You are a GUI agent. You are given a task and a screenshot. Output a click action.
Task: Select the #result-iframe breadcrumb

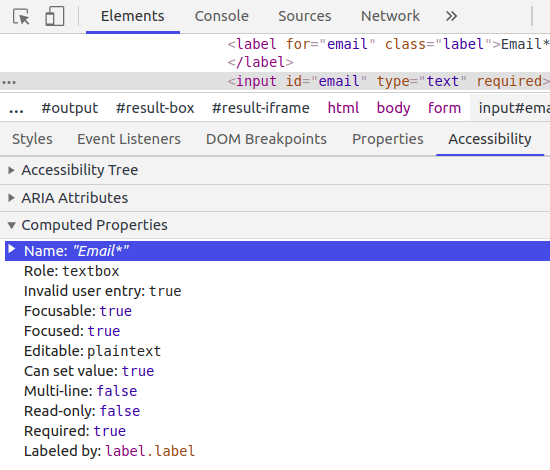pos(261,108)
